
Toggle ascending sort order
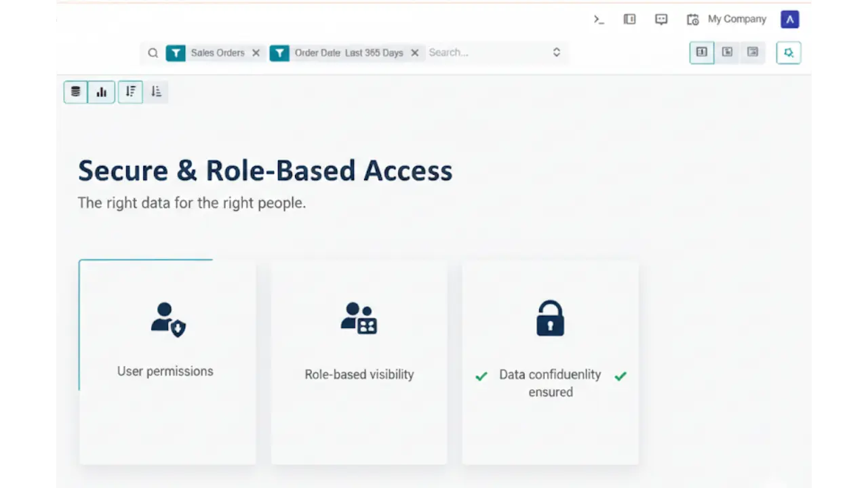156,91
